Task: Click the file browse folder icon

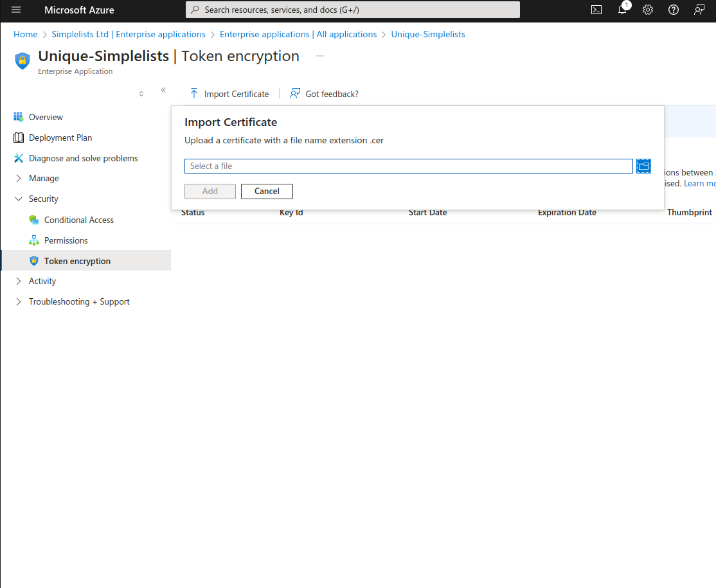Action: (x=643, y=166)
